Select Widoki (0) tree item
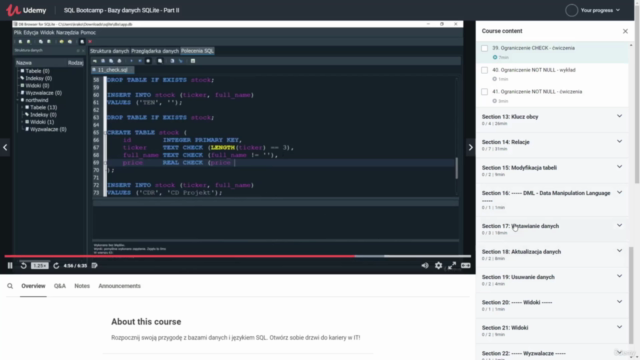Image resolution: width=640 pixels, height=360 pixels. 37,86
